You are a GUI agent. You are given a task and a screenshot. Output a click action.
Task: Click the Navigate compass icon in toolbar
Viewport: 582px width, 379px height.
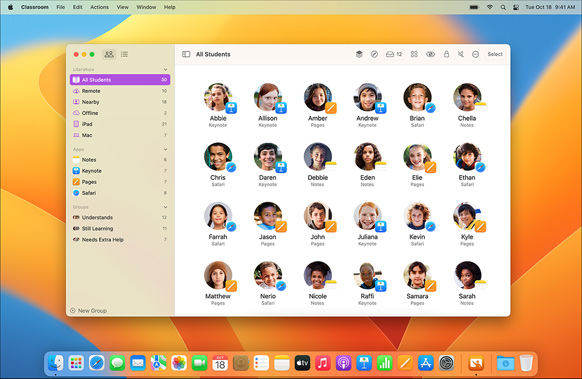click(374, 54)
